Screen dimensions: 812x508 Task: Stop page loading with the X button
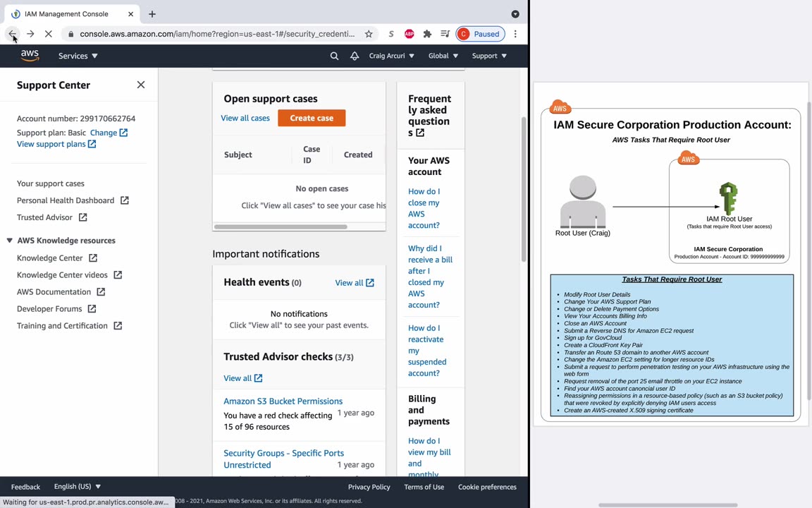coord(48,34)
